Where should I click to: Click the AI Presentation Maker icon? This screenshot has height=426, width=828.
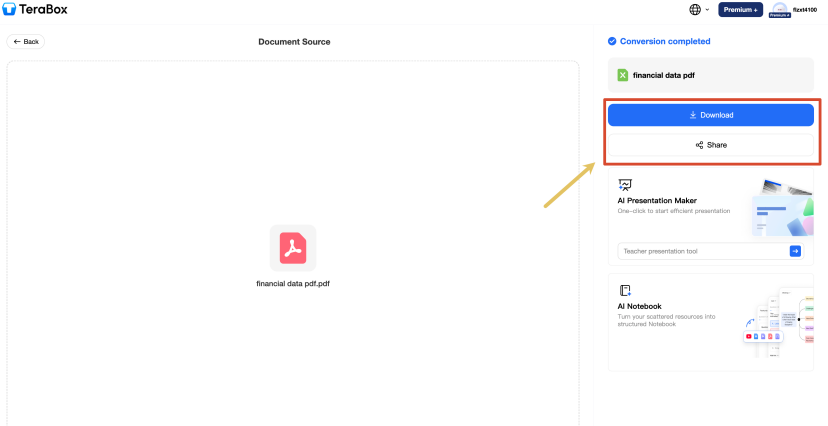(625, 185)
